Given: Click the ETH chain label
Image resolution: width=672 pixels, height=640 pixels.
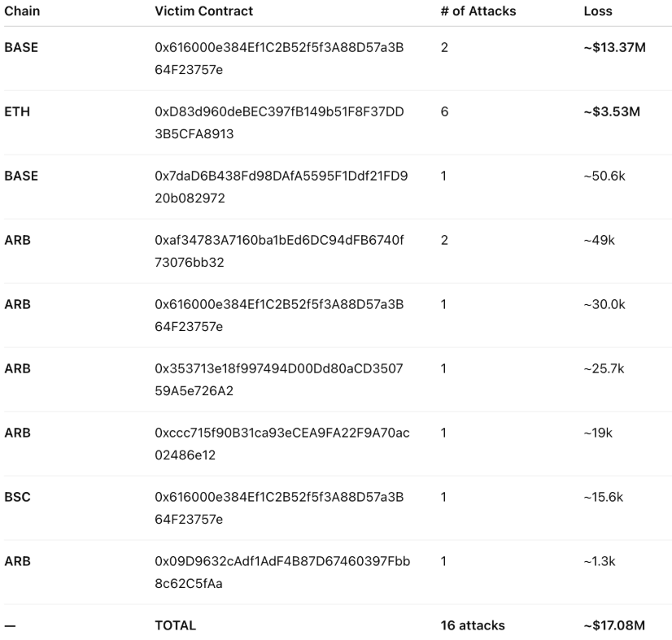Looking at the screenshot, I should [15, 112].
